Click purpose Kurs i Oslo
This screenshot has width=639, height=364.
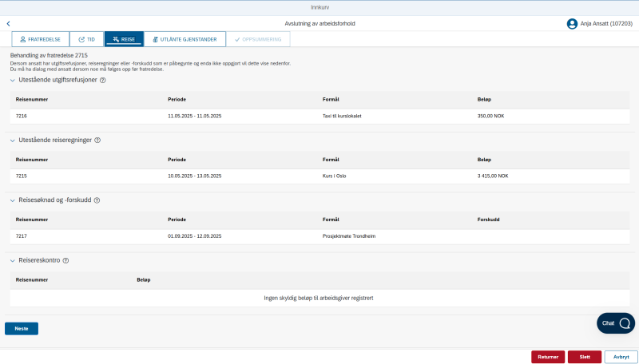[334, 176]
